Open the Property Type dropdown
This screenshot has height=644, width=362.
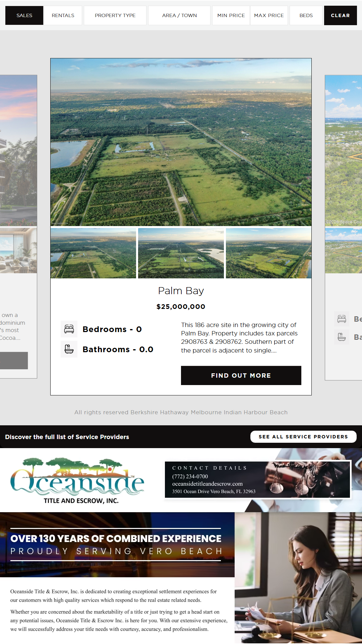coord(115,15)
